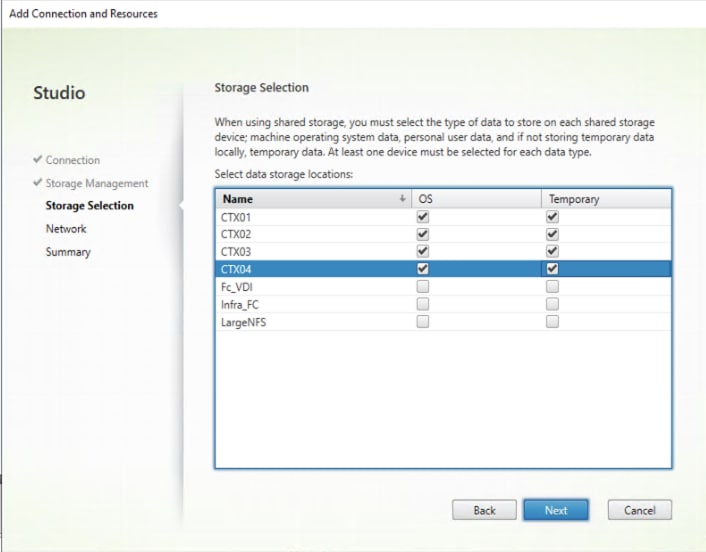Click the OS column header

click(x=476, y=199)
